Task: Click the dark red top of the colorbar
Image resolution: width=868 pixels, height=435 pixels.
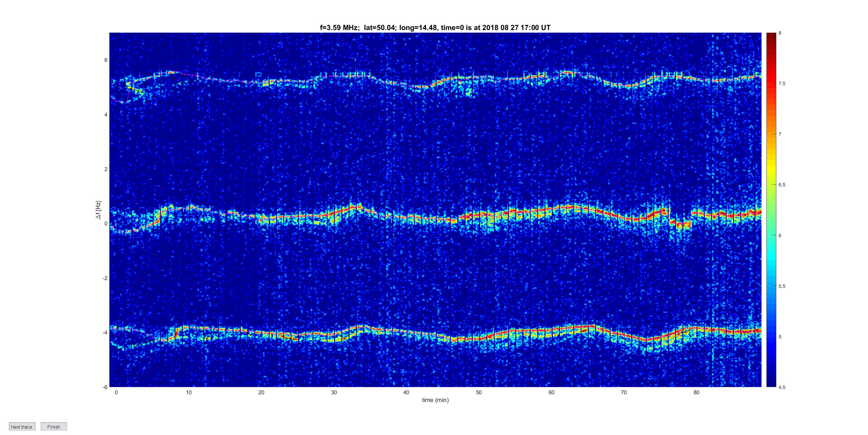Action: click(x=771, y=36)
